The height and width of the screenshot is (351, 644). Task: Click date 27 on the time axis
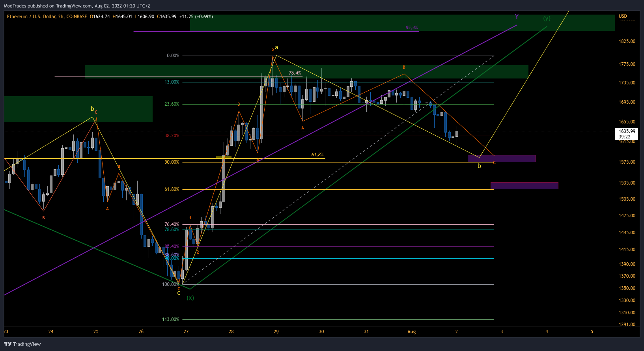tap(186, 332)
